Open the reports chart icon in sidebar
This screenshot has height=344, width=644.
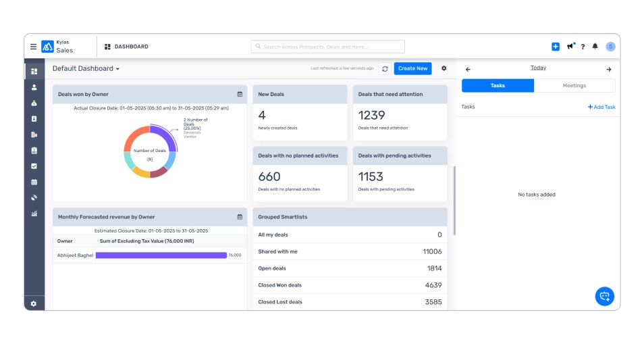tap(34, 214)
